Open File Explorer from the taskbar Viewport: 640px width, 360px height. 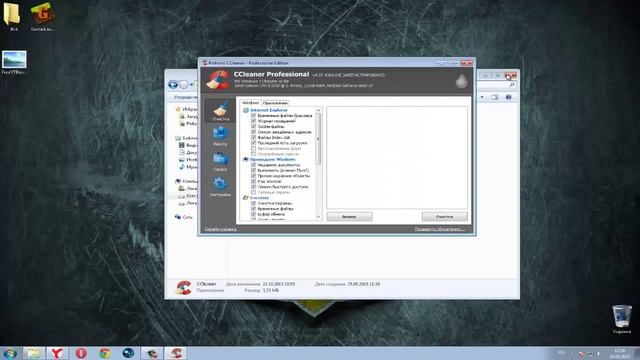point(33,353)
